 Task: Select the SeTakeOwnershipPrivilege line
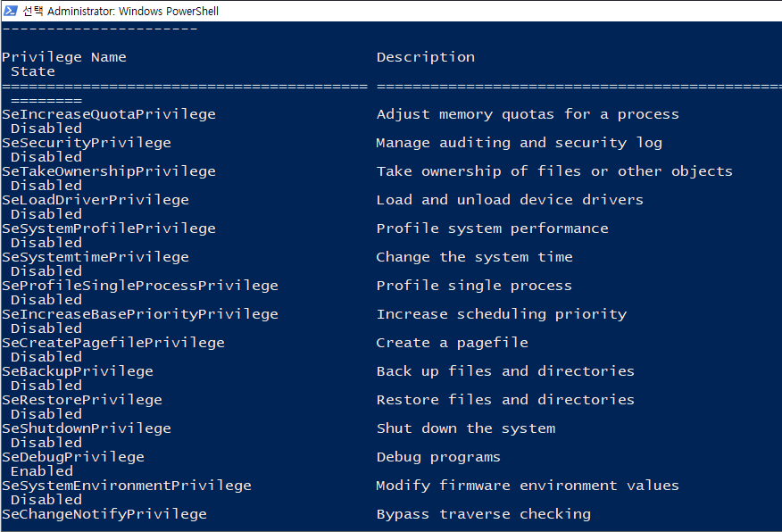click(108, 171)
